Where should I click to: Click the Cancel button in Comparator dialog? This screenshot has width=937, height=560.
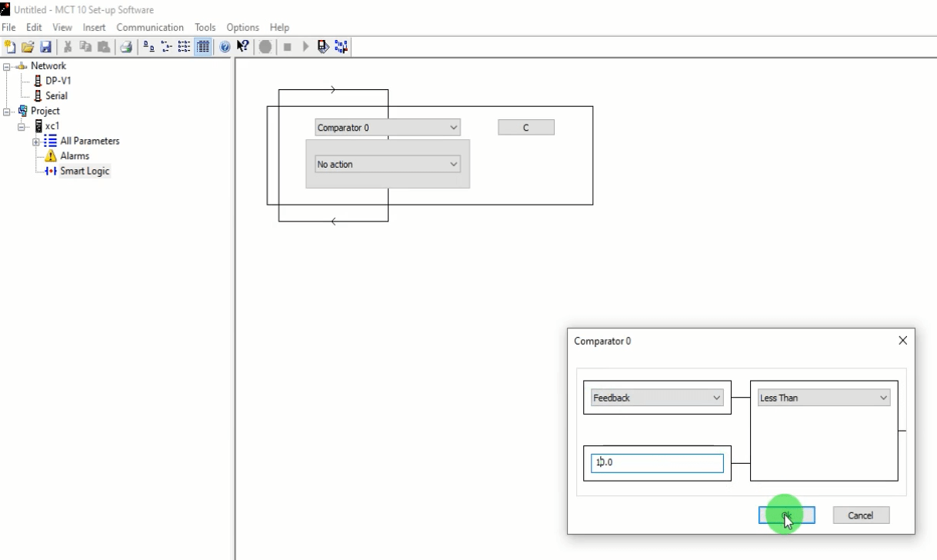(x=861, y=515)
